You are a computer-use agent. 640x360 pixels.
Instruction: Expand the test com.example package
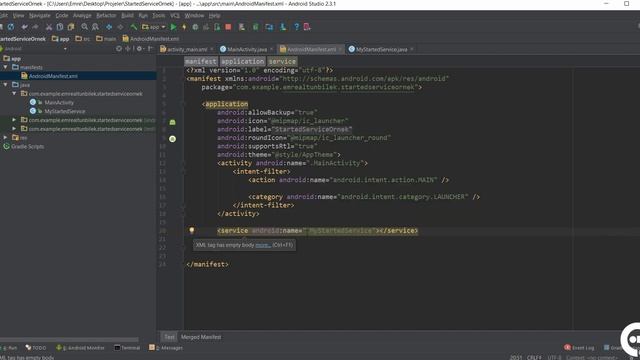tap(14, 129)
